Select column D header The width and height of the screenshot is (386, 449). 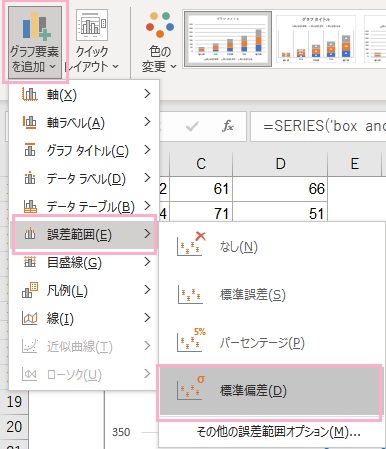coord(280,164)
